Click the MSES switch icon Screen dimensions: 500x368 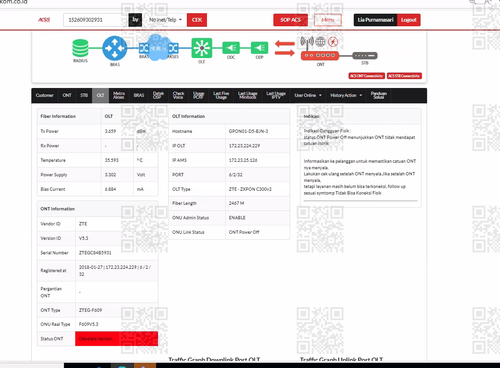click(x=173, y=48)
